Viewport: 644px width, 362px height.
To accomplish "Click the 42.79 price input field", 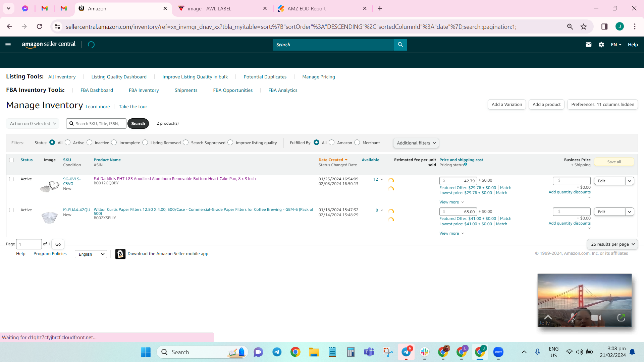I will (x=458, y=181).
